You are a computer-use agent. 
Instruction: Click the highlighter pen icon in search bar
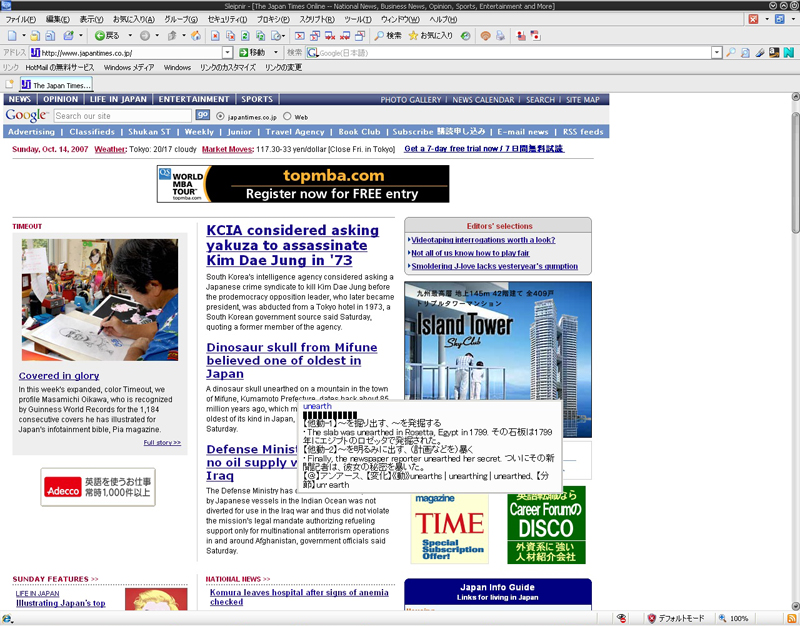tap(760, 53)
